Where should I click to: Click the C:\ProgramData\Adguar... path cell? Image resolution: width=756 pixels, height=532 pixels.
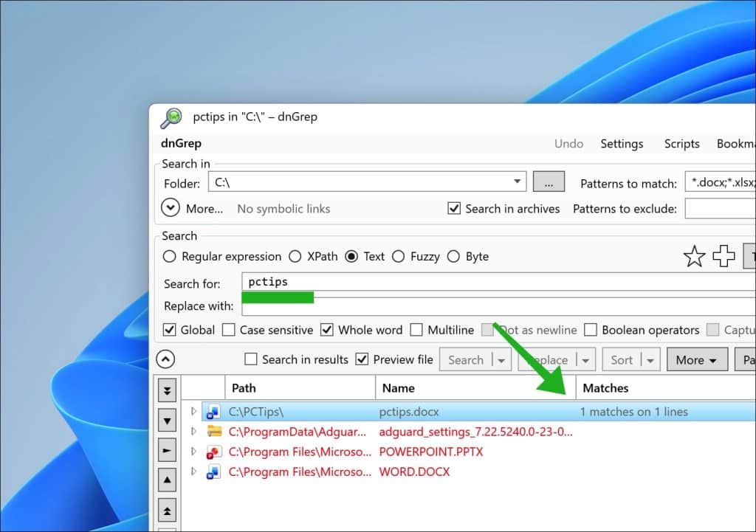coord(297,432)
